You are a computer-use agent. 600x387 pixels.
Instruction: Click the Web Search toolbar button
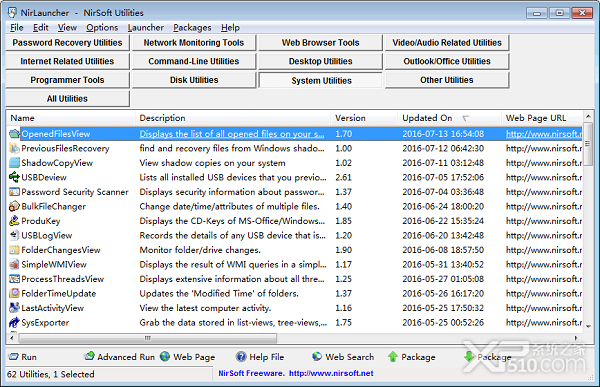click(343, 357)
